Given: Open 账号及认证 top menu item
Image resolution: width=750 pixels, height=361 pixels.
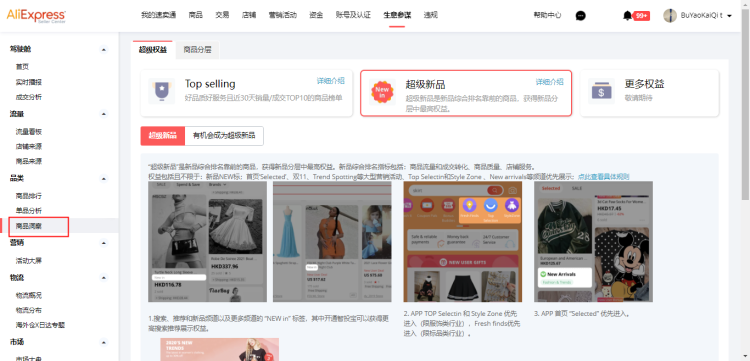Looking at the screenshot, I should click(353, 15).
